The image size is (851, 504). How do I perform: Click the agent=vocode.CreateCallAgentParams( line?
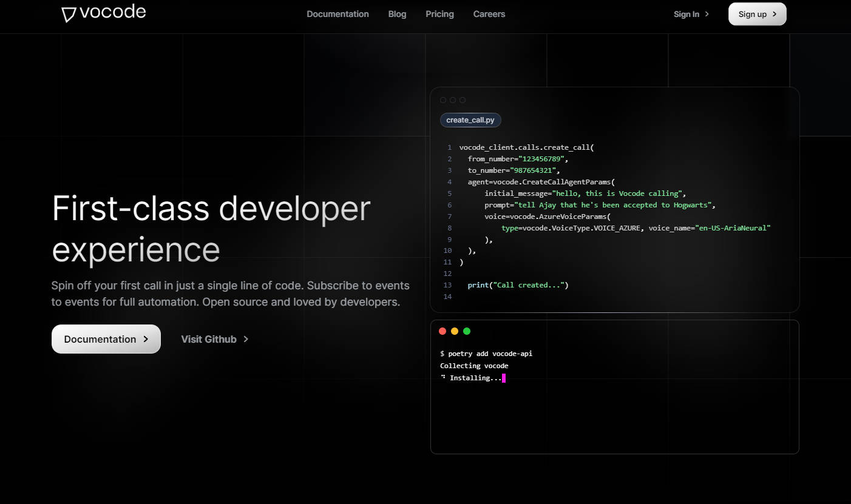(x=541, y=182)
